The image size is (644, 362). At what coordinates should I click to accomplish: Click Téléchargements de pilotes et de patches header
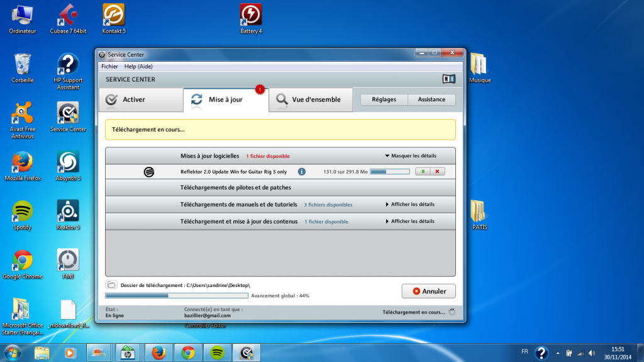tap(235, 188)
